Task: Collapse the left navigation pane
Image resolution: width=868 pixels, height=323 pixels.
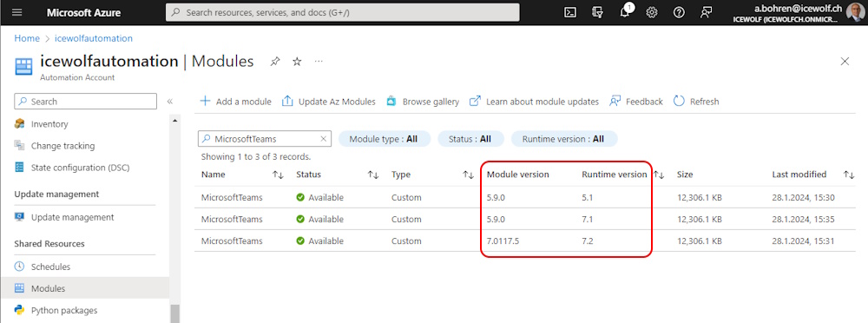Action: [x=170, y=102]
